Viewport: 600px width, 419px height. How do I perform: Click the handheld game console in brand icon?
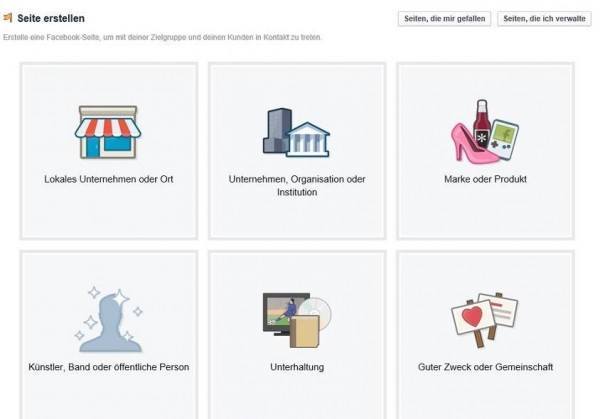[x=504, y=139]
